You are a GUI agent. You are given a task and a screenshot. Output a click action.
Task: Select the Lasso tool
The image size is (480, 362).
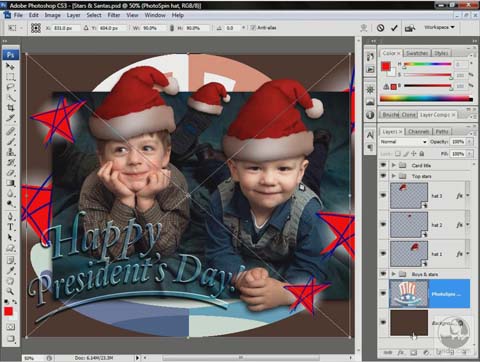[10, 87]
